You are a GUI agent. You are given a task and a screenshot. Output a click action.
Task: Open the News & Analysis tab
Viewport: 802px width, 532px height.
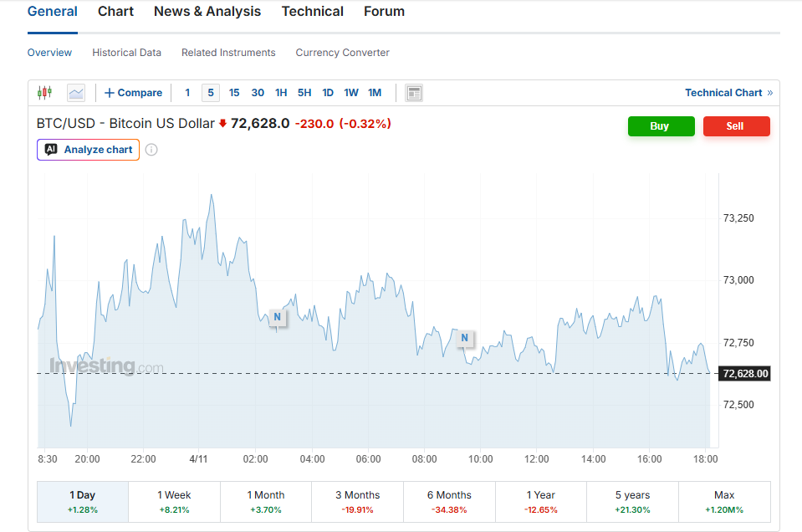[x=207, y=12]
